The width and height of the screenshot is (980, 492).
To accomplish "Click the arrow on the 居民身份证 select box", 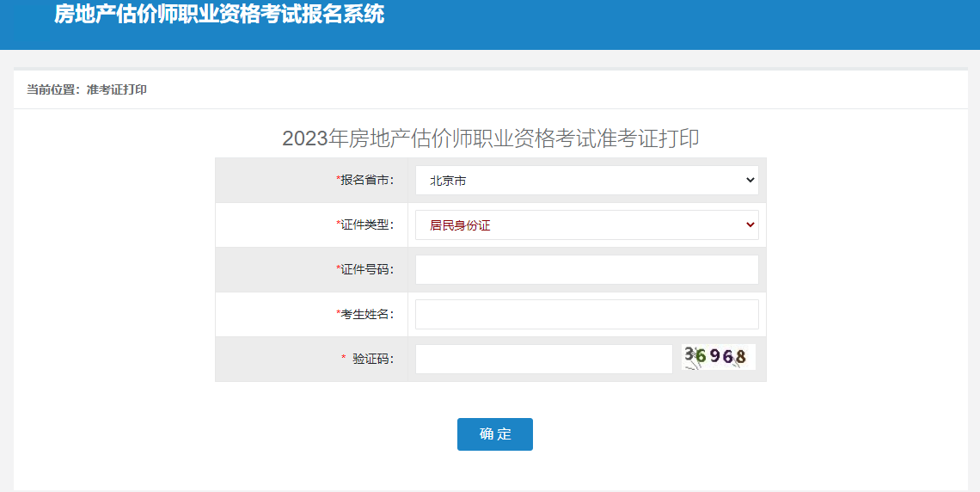I will tap(750, 225).
